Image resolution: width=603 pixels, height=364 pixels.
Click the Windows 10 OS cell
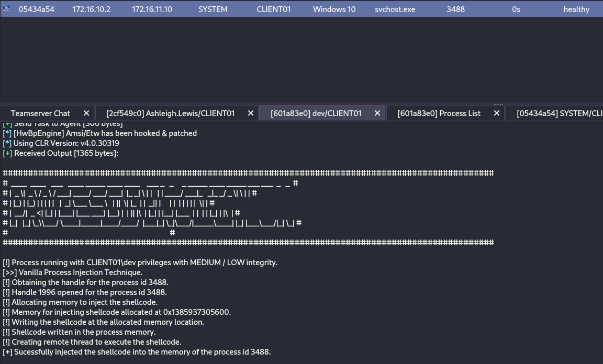[x=333, y=9]
